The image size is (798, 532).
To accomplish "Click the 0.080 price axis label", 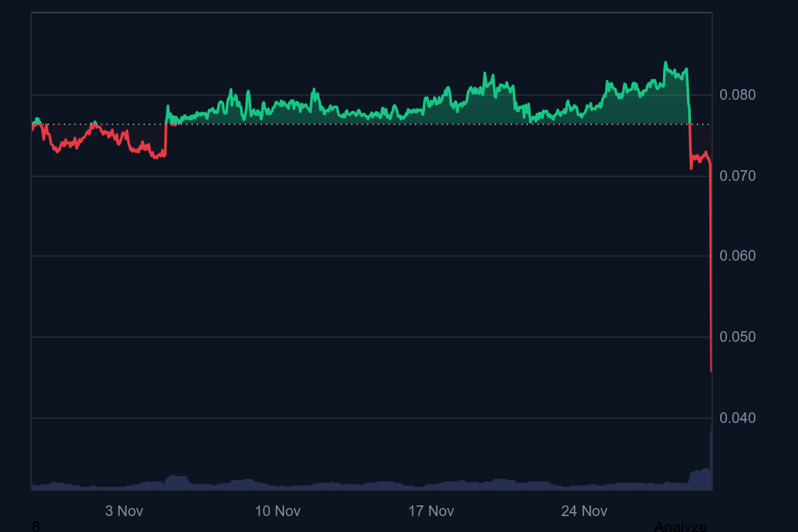I will [x=738, y=95].
